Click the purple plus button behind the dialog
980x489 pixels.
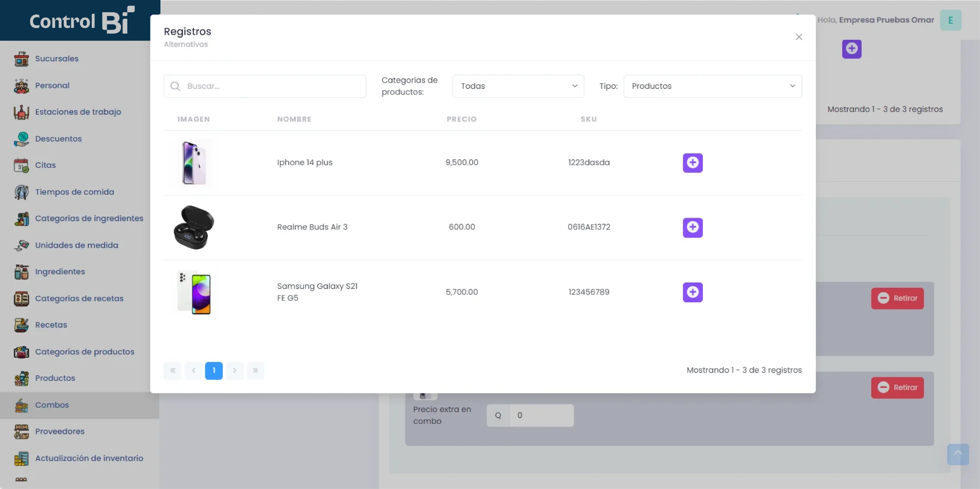[x=851, y=49]
